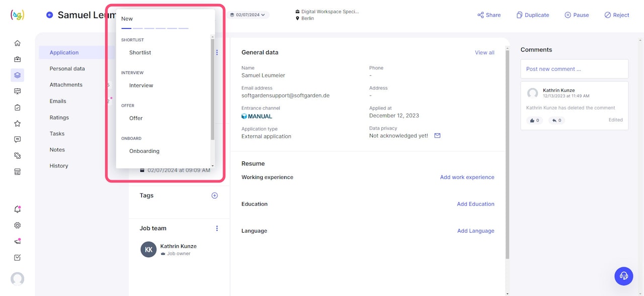644x296 pixels.
Task: Click the back arrow beside Samuel's name
Action: (x=49, y=15)
